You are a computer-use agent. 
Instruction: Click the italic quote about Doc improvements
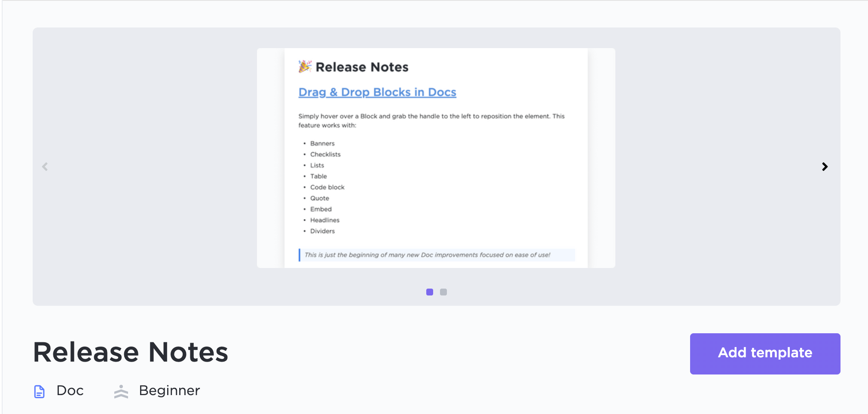pyautogui.click(x=427, y=255)
